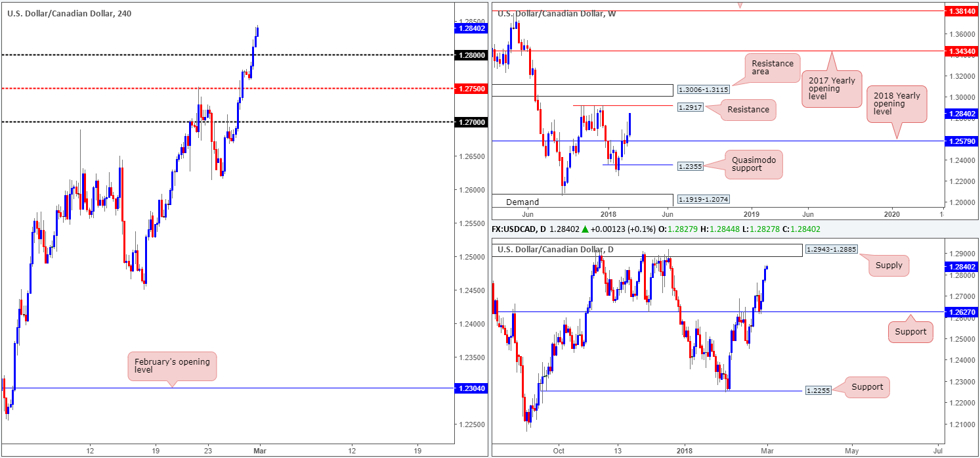Select the 'Resistance' callout on weekly chart
Viewport: 980px width, 458px height.
[x=748, y=110]
